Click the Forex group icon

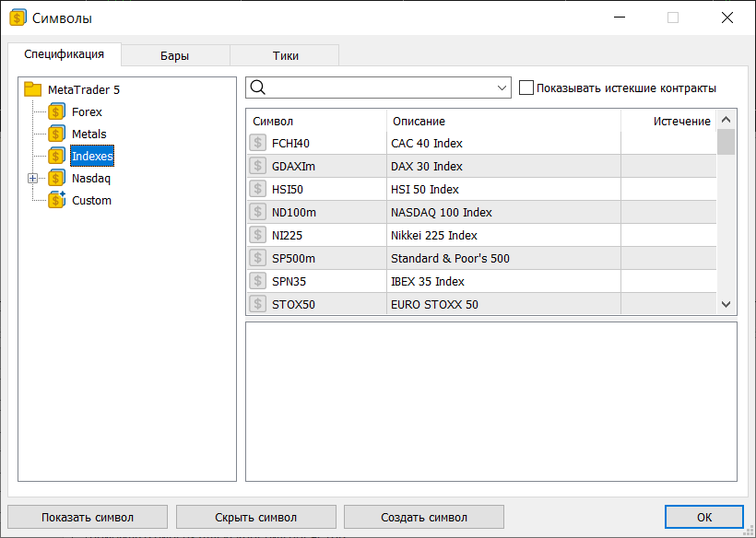tap(56, 111)
